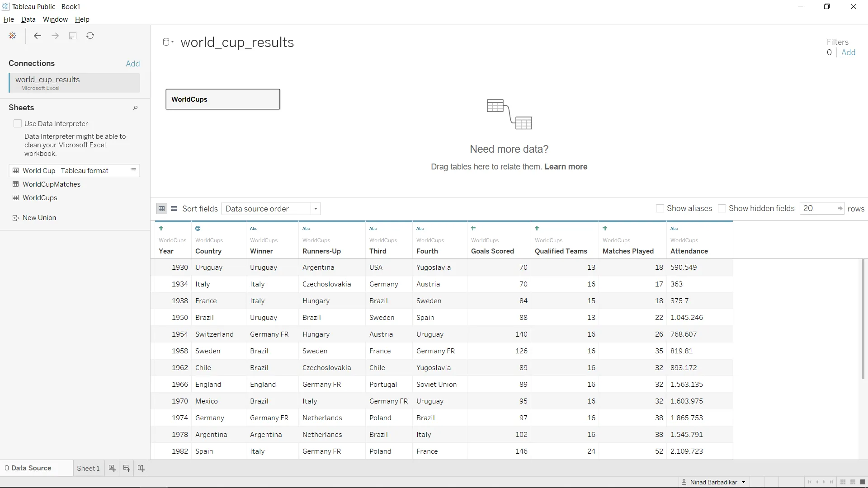868x488 pixels.
Task: Click Add under Filters
Action: (848, 52)
